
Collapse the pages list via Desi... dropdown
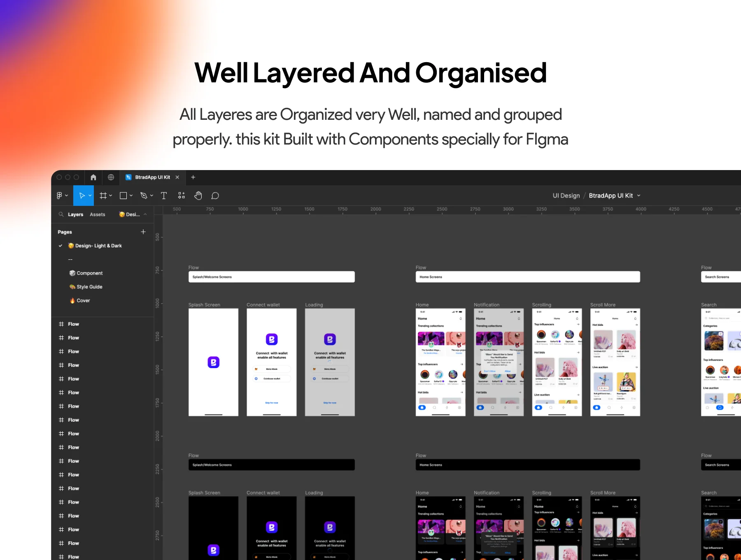[133, 214]
